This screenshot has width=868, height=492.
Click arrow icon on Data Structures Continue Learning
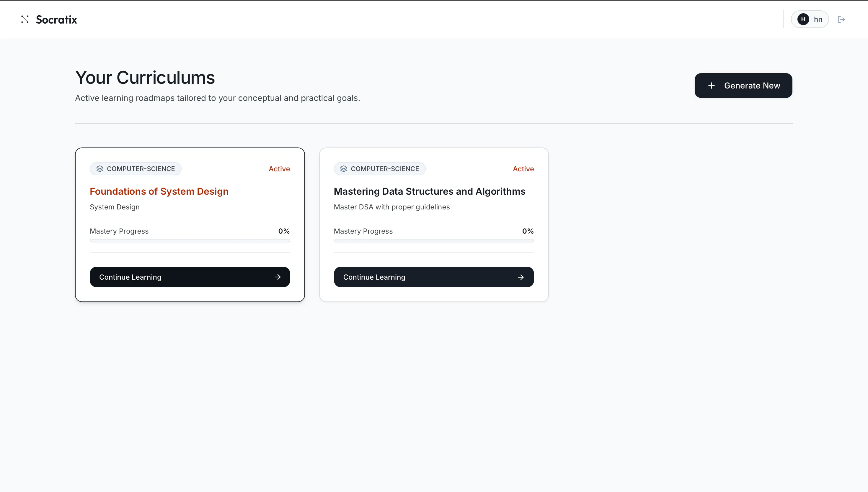(521, 277)
